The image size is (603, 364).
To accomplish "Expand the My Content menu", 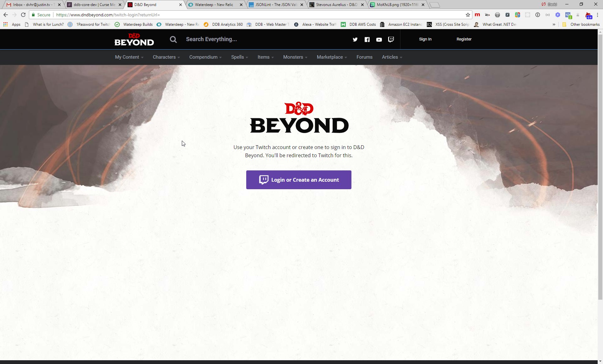I will pyautogui.click(x=129, y=57).
